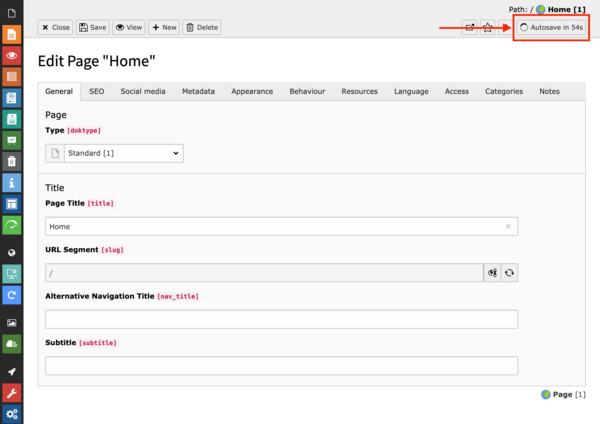Open the Web module group file icon
Viewport: 600px width, 424px height.
(x=11, y=13)
